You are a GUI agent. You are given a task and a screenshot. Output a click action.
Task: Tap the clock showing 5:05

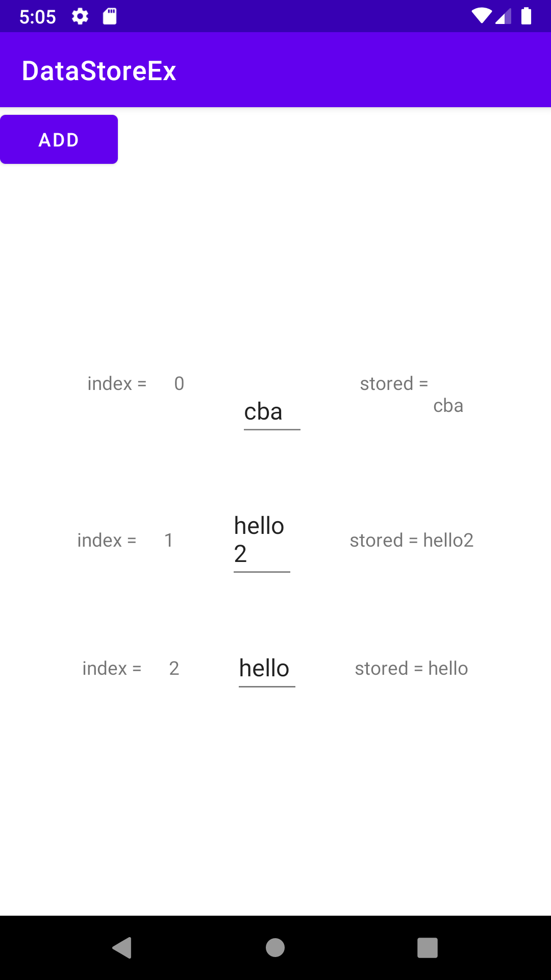pyautogui.click(x=37, y=16)
